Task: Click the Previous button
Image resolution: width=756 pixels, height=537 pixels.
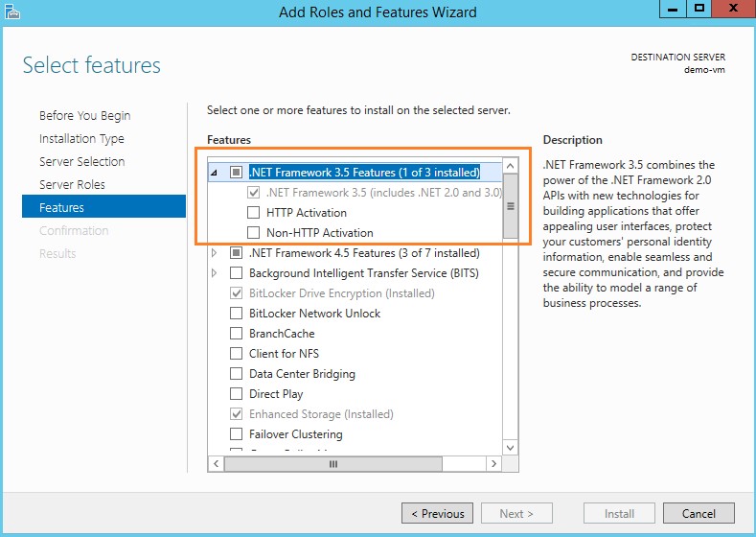Action: pyautogui.click(x=437, y=513)
